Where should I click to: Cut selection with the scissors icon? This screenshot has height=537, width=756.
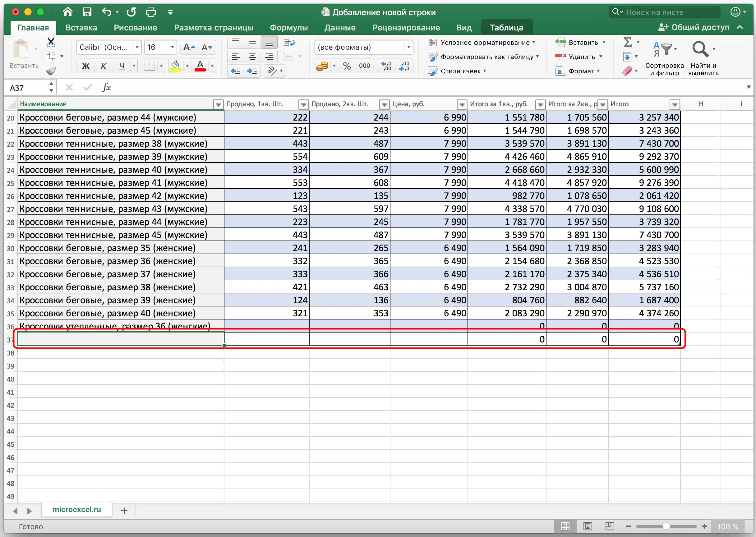click(x=51, y=42)
